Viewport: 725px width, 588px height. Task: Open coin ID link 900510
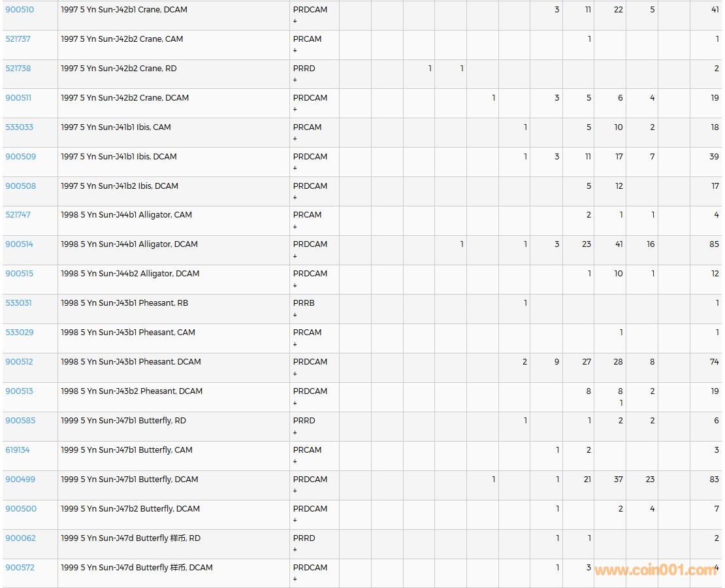(x=20, y=10)
